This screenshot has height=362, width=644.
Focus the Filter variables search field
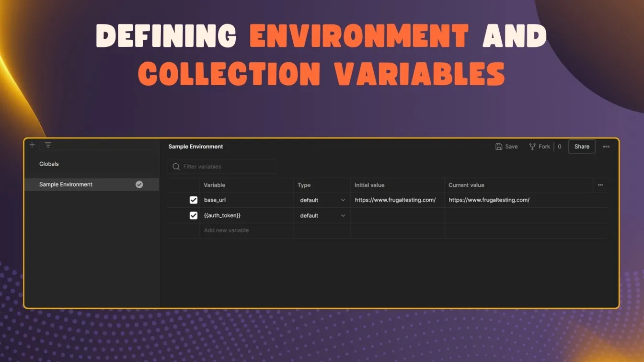pyautogui.click(x=221, y=167)
